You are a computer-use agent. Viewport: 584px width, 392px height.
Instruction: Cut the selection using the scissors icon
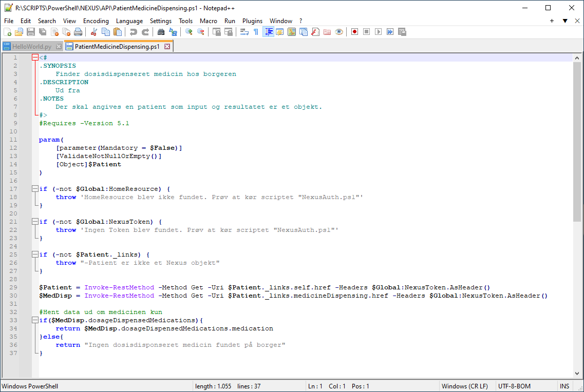pyautogui.click(x=94, y=32)
